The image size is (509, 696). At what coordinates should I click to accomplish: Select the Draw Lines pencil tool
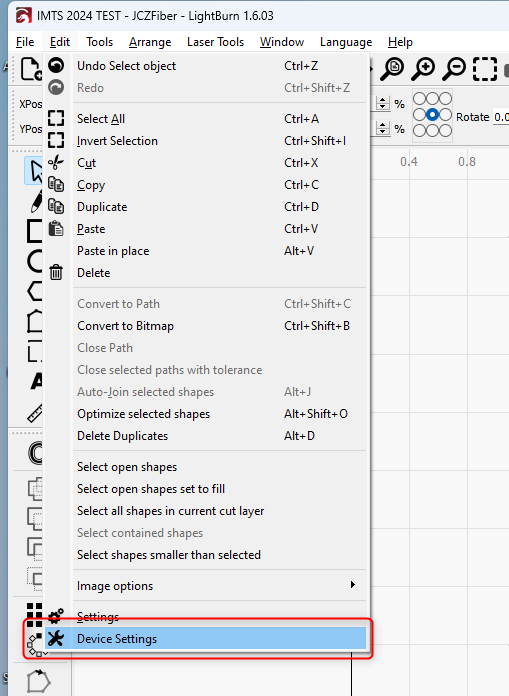pyautogui.click(x=36, y=201)
